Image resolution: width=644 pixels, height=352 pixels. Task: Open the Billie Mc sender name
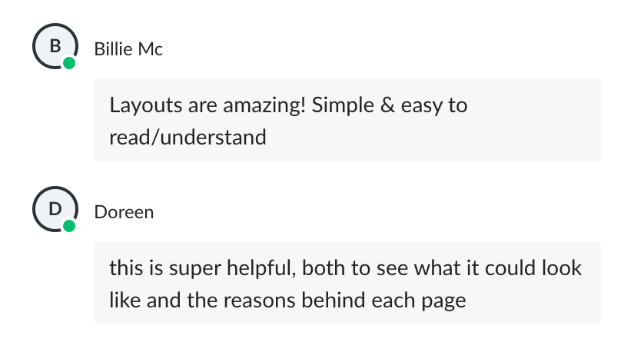(x=128, y=49)
